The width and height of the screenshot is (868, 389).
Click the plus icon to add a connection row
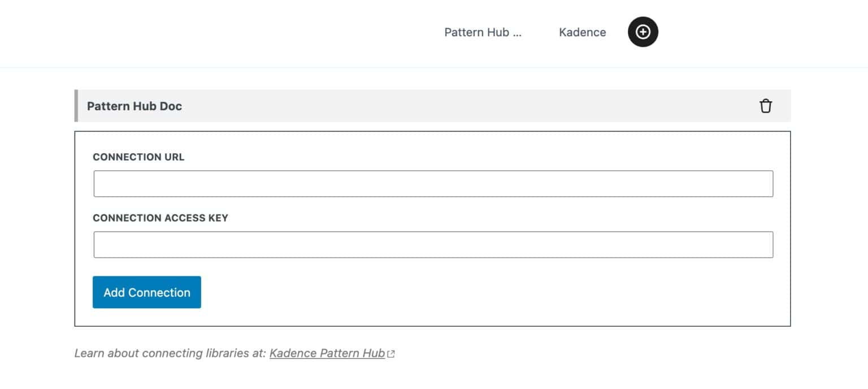pyautogui.click(x=643, y=32)
